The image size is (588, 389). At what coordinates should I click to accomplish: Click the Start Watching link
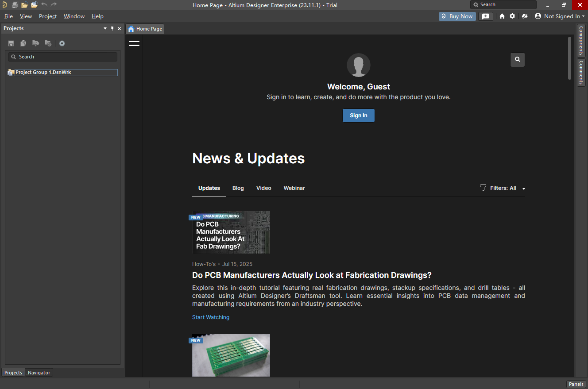[x=211, y=317]
